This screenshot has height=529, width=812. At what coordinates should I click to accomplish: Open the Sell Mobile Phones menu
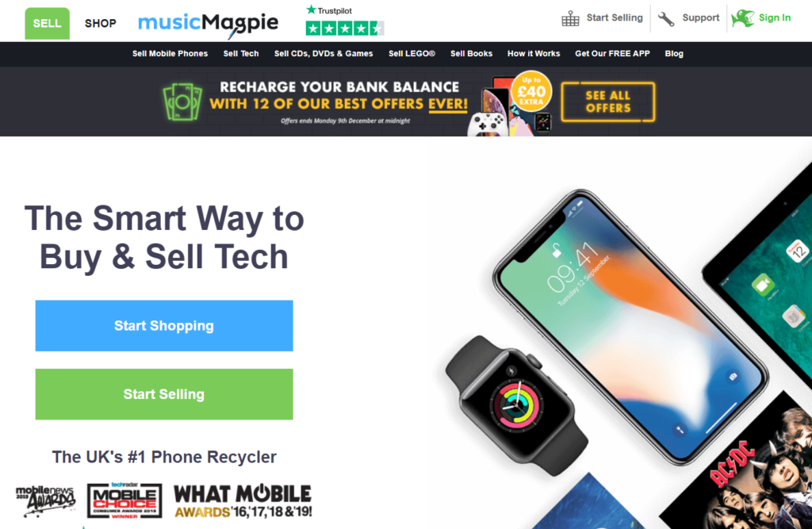pyautogui.click(x=170, y=53)
